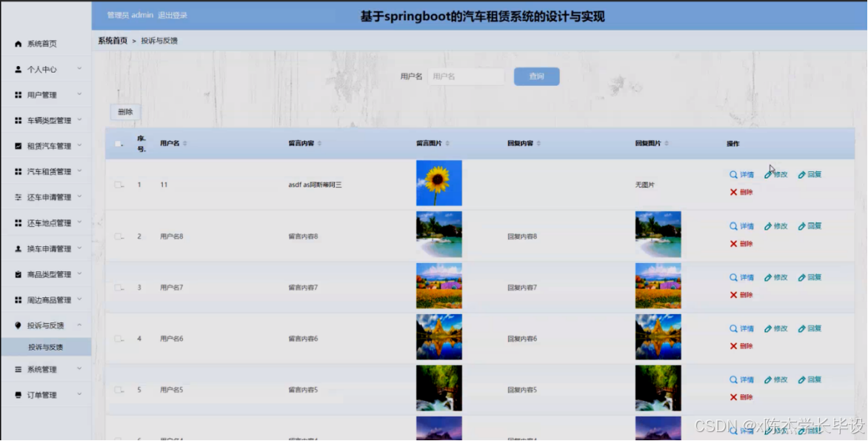The height and width of the screenshot is (441, 868).
Task: Click the clipboard icon beside 商品类型管理
Action: (19, 274)
